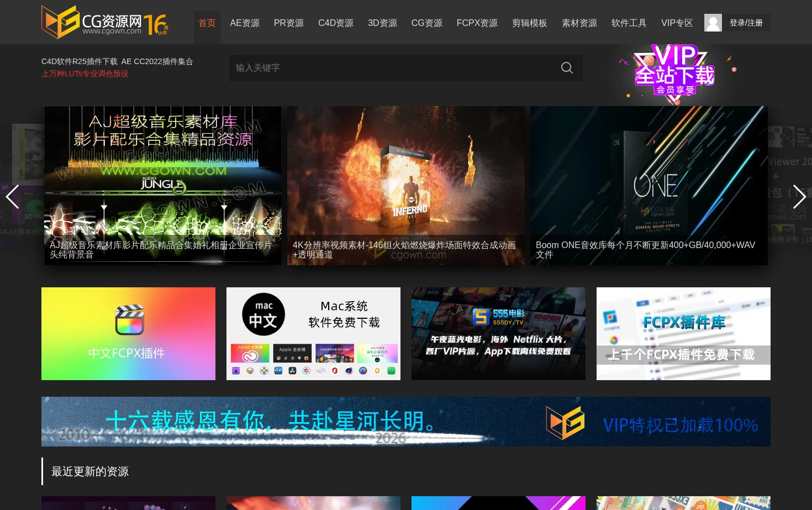
Task: Open C4D软件R25插件下载 link
Action: tap(79, 61)
